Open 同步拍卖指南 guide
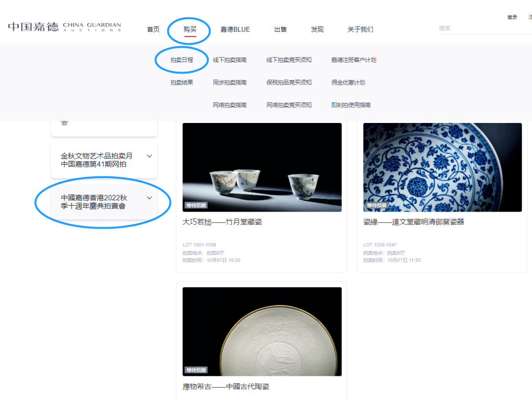 (230, 82)
